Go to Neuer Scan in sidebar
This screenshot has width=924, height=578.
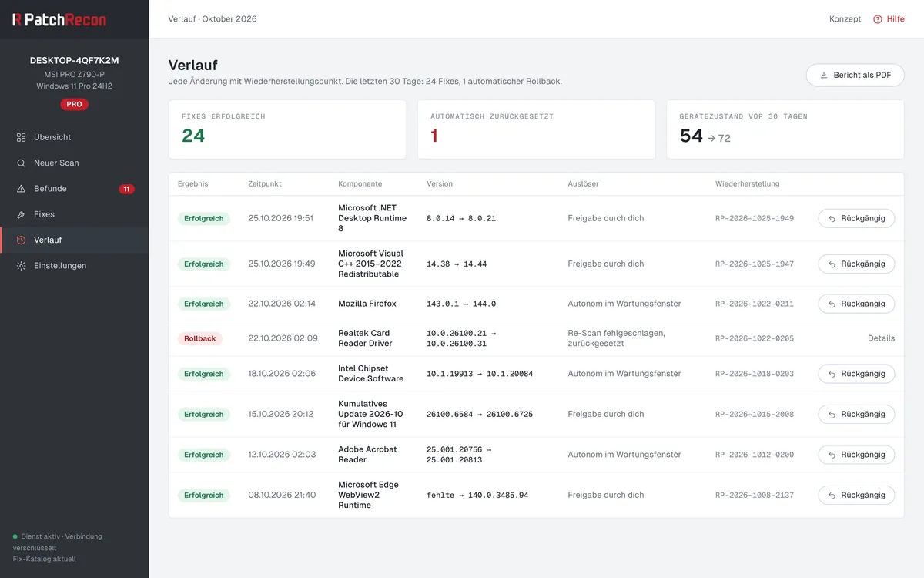click(x=74, y=163)
